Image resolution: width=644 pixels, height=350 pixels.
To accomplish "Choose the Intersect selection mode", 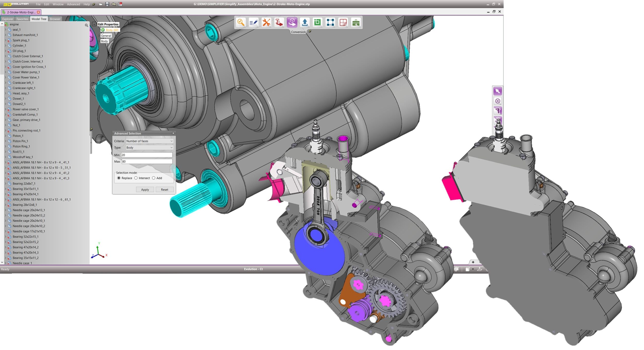I will [x=136, y=178].
